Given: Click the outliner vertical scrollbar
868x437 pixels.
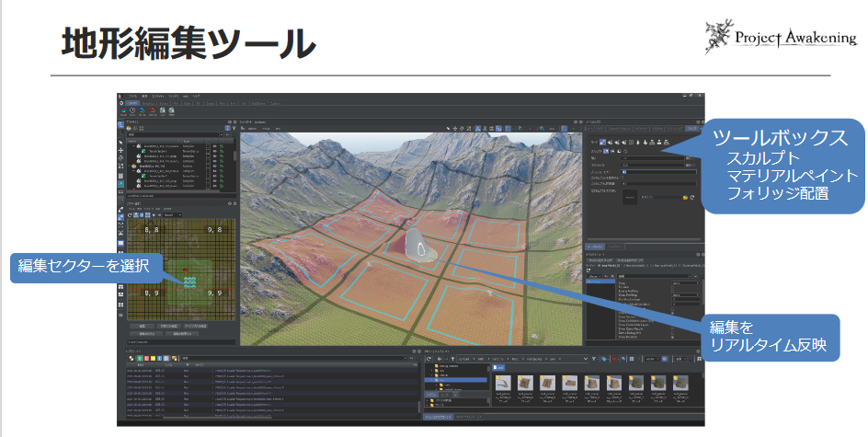Looking at the screenshot, I should [234, 155].
